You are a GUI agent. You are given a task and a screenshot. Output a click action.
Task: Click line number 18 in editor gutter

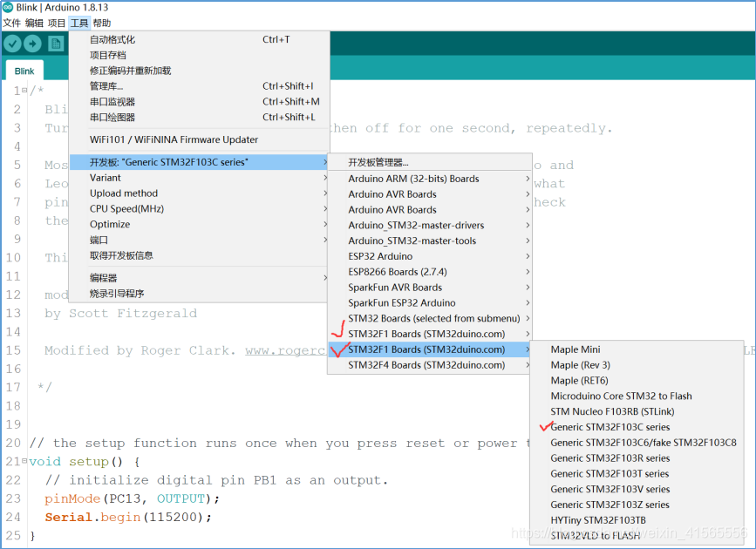pos(13,406)
